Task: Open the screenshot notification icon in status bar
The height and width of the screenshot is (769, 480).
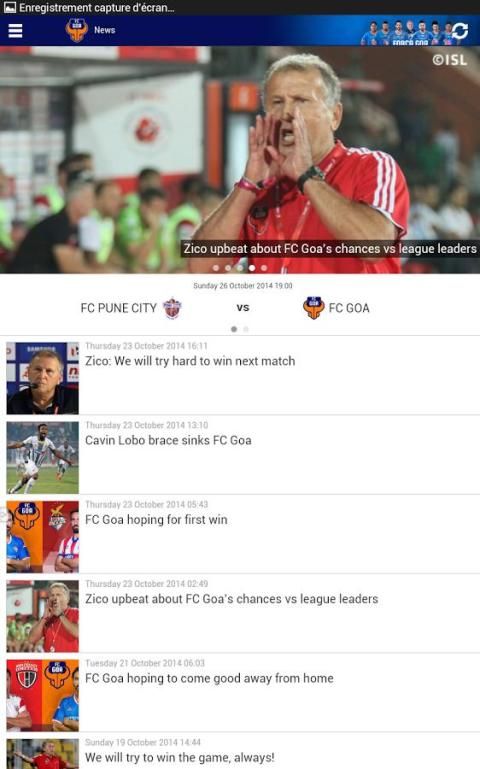Action: (9, 7)
